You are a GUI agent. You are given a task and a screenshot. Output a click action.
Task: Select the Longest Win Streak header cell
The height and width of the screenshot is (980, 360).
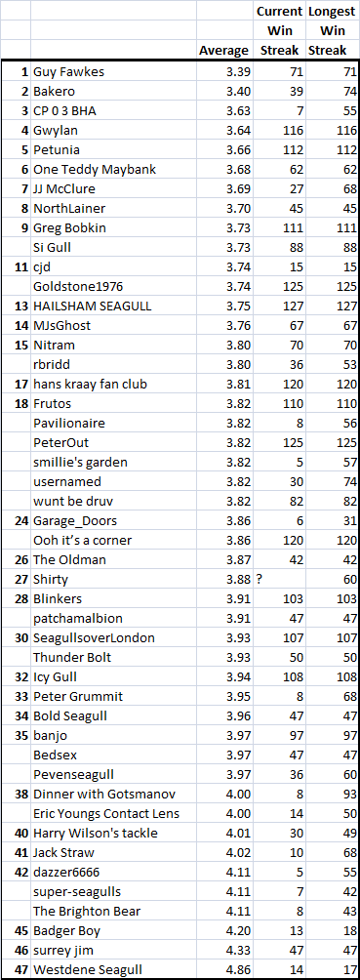click(332, 30)
